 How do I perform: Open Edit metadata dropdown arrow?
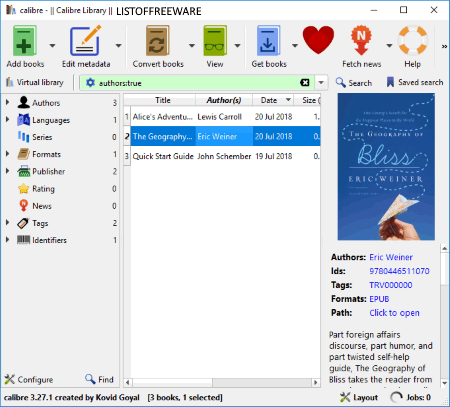pos(118,45)
